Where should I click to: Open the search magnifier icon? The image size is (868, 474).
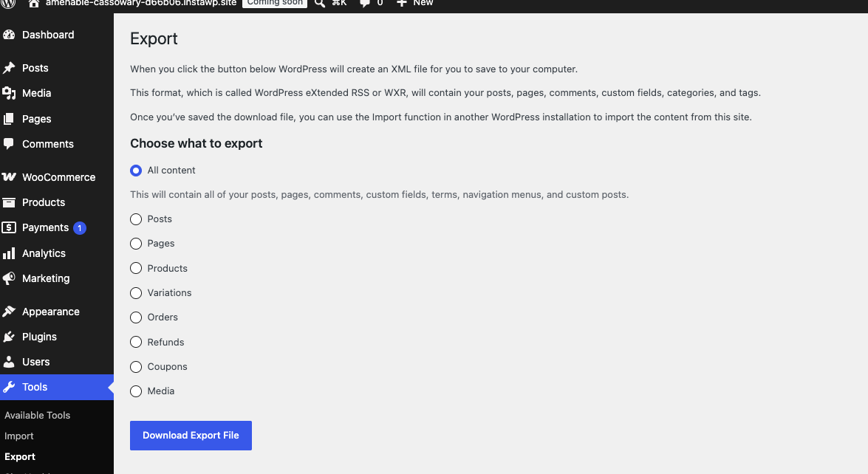[x=319, y=3]
